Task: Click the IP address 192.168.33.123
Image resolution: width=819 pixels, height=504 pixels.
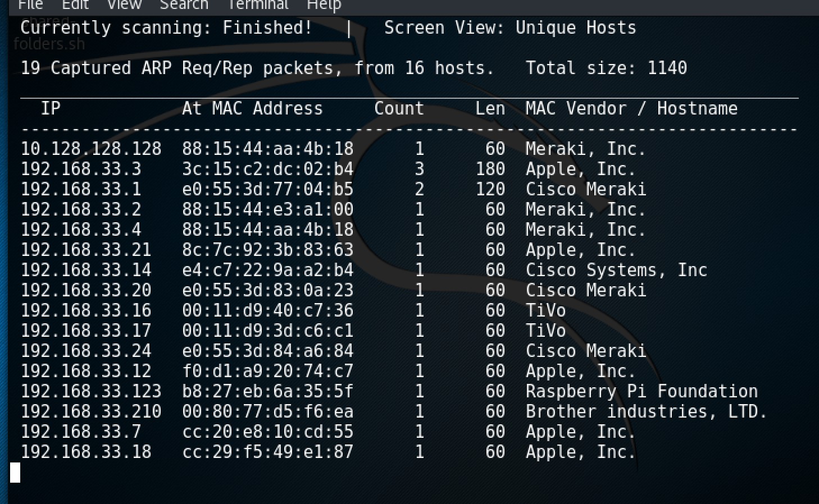Action: coord(91,391)
